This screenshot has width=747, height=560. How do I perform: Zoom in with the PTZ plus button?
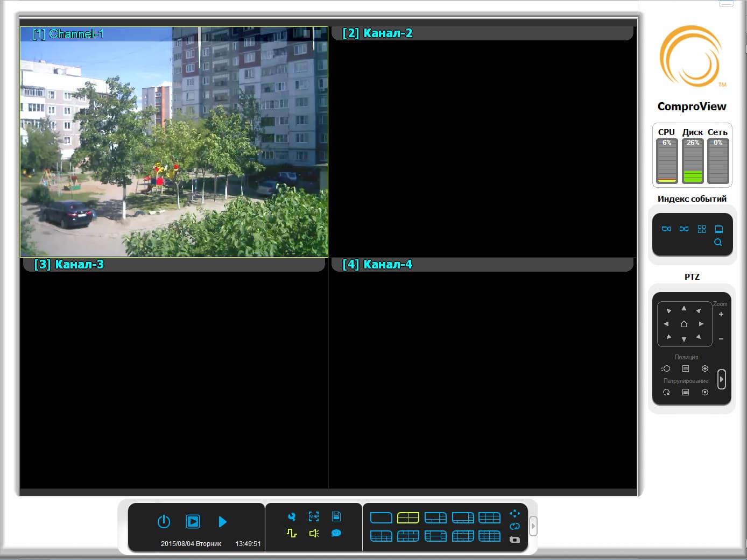(721, 314)
